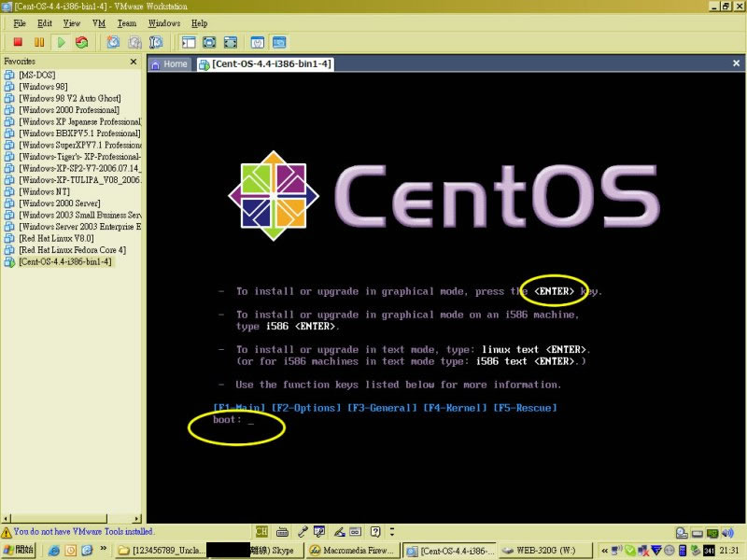Click the Reset VM toolbar icon
This screenshot has width=747, height=560.
coord(82,42)
